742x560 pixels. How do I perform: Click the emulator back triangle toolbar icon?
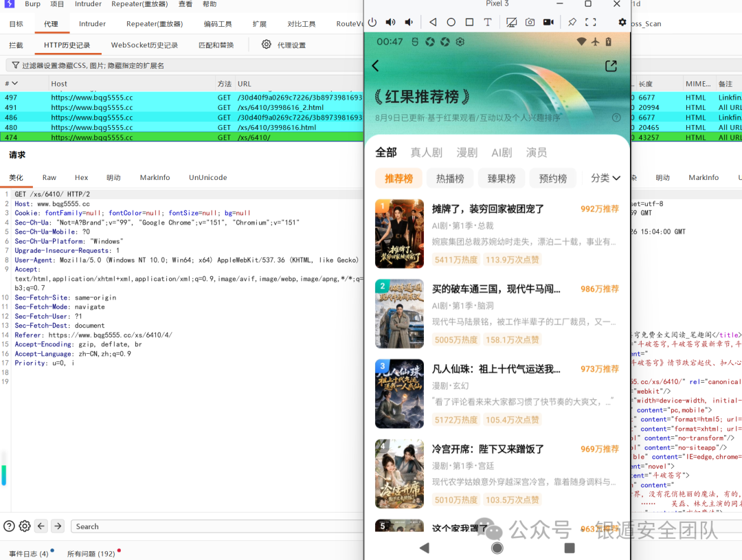point(433,22)
